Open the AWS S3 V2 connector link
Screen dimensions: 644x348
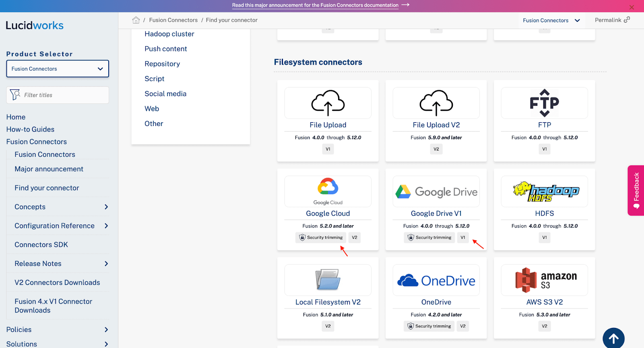point(545,302)
